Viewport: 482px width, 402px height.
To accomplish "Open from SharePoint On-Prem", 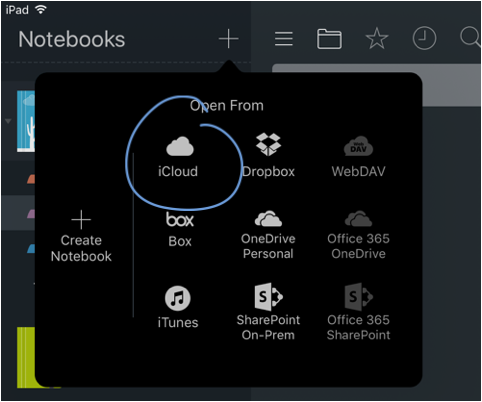I will click(x=268, y=312).
